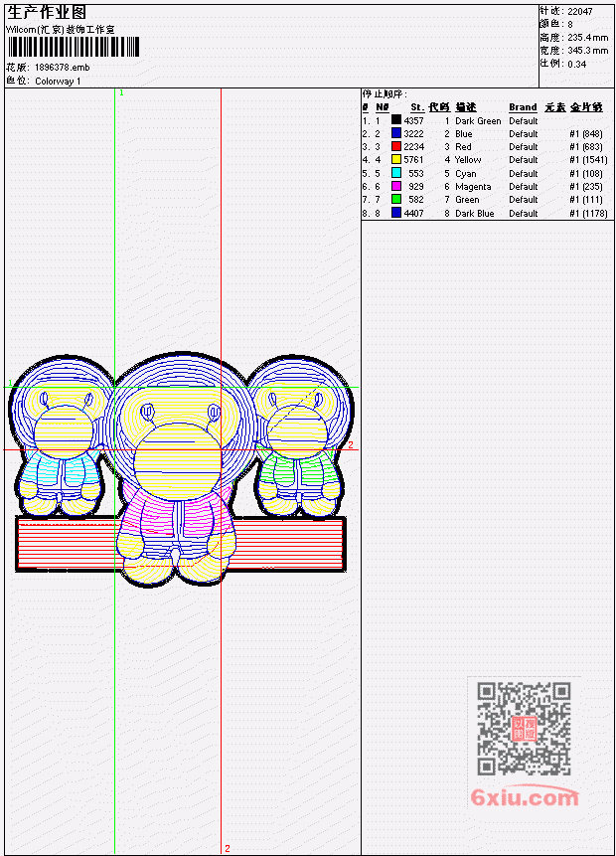Click stitch count '929'
Screen dimensions: 616x856
[415, 187]
